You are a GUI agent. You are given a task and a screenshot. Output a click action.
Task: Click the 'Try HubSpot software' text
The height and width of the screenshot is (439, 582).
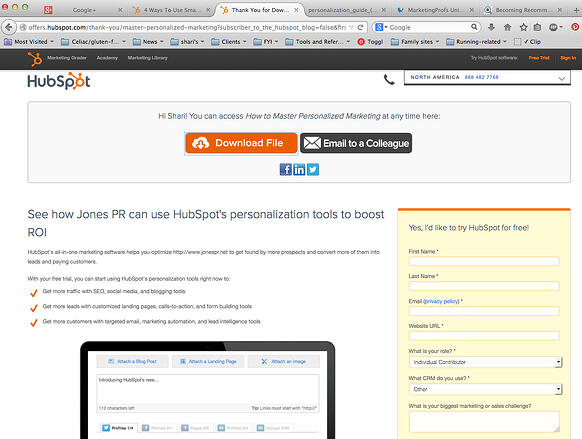(494, 58)
